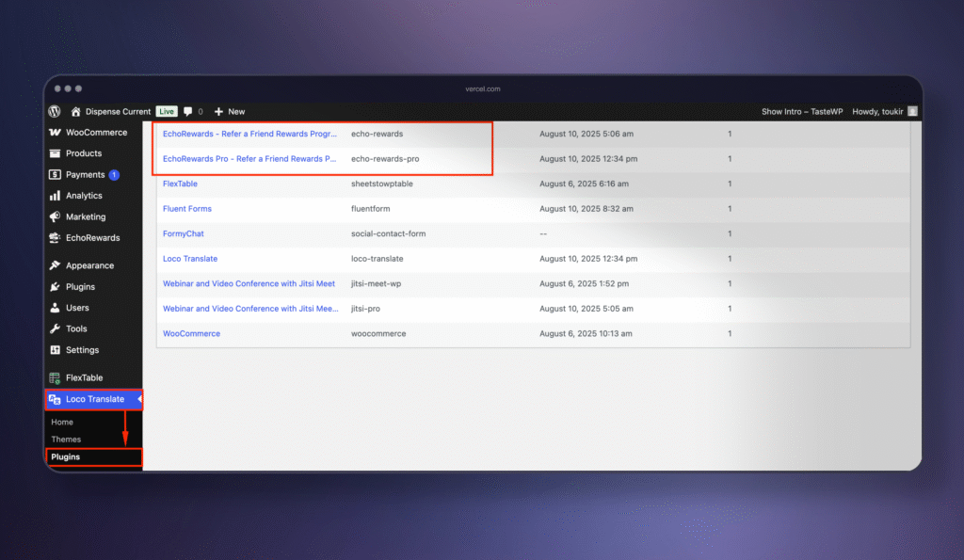Open the comments bubble icon
Screen dimensions: 964x560
point(188,111)
